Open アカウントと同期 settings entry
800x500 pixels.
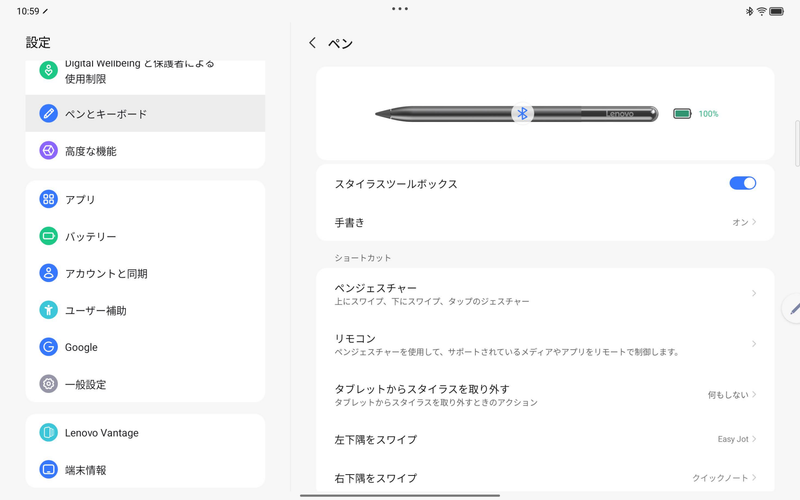(x=145, y=273)
